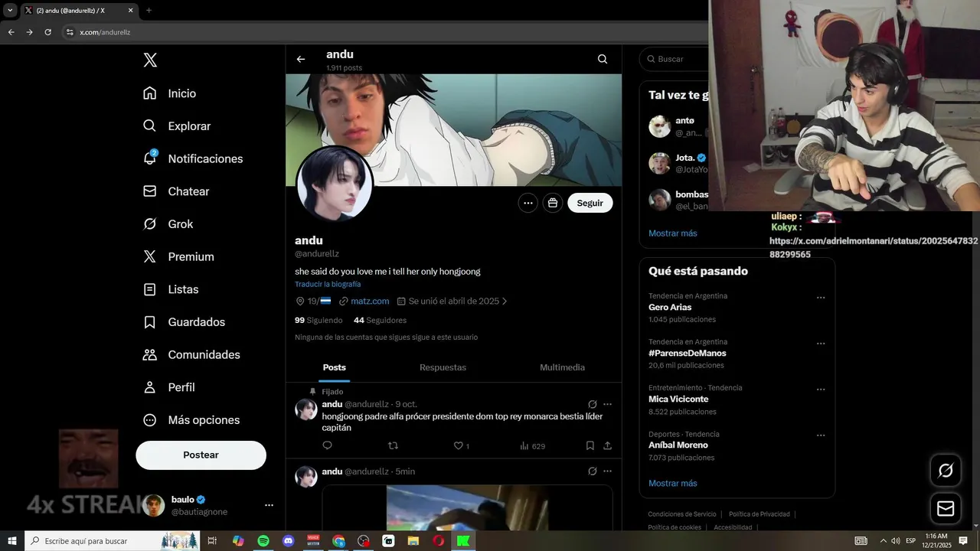Expand join date details chevron
The height and width of the screenshot is (551, 980).
pos(505,302)
